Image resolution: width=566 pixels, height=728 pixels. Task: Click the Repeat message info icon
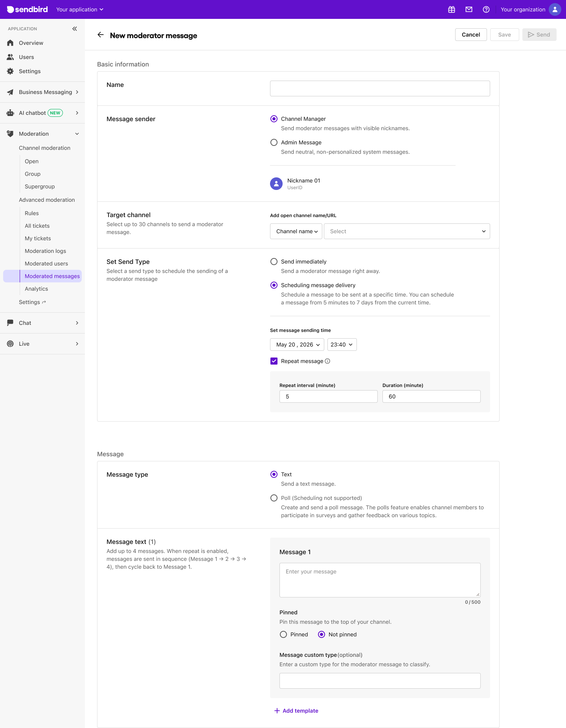coord(327,361)
